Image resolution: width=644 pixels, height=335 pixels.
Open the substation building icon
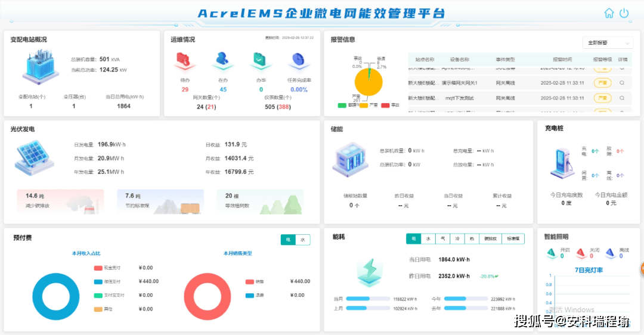click(x=40, y=67)
